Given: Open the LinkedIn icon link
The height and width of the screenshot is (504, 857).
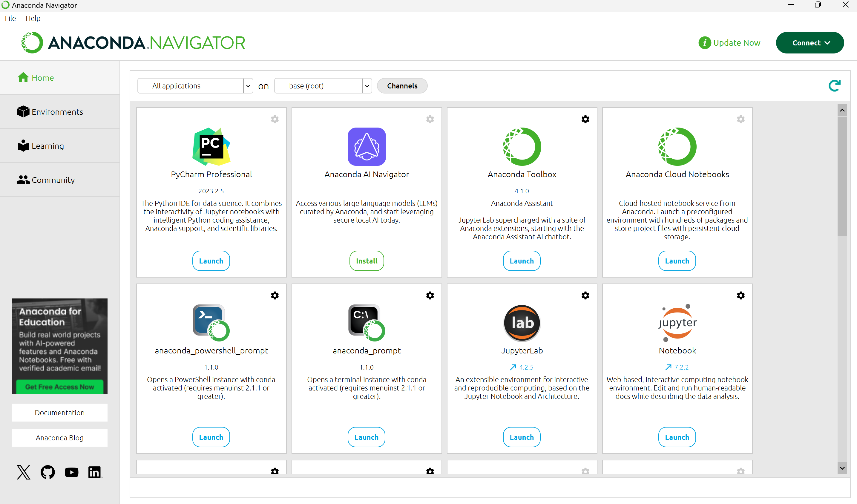Looking at the screenshot, I should point(95,472).
